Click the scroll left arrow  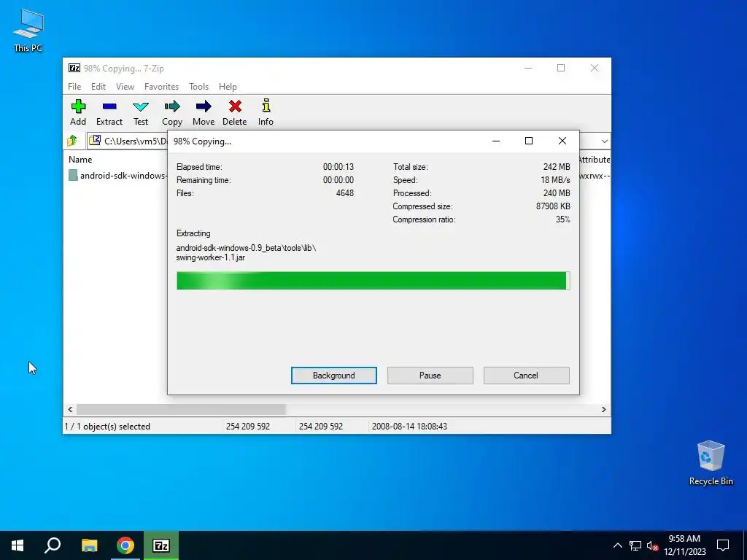70,410
